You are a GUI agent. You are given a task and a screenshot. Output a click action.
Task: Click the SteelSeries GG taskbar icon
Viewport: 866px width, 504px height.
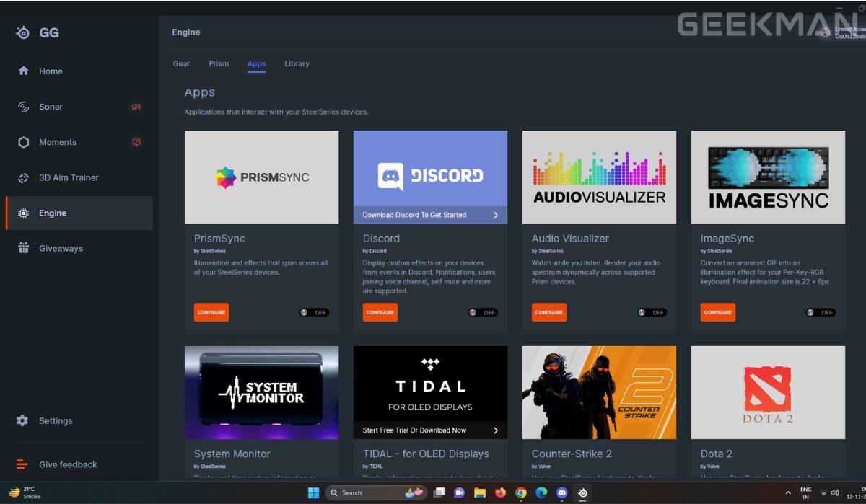583,493
